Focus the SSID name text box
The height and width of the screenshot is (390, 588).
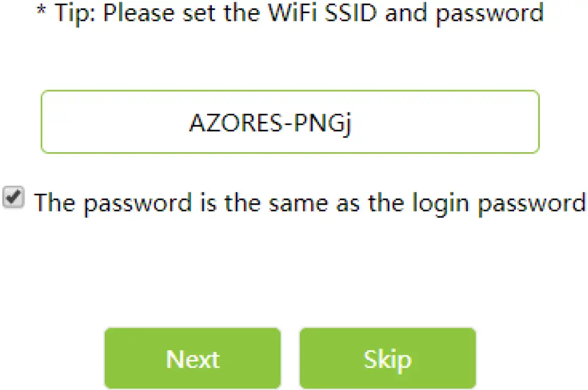290,122
